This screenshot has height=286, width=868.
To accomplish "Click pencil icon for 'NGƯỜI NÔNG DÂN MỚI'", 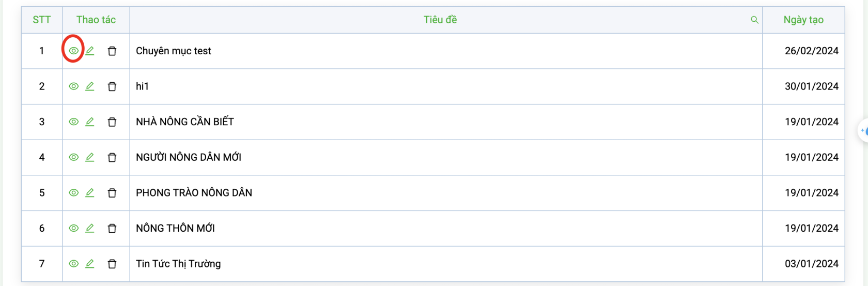I will (90, 157).
